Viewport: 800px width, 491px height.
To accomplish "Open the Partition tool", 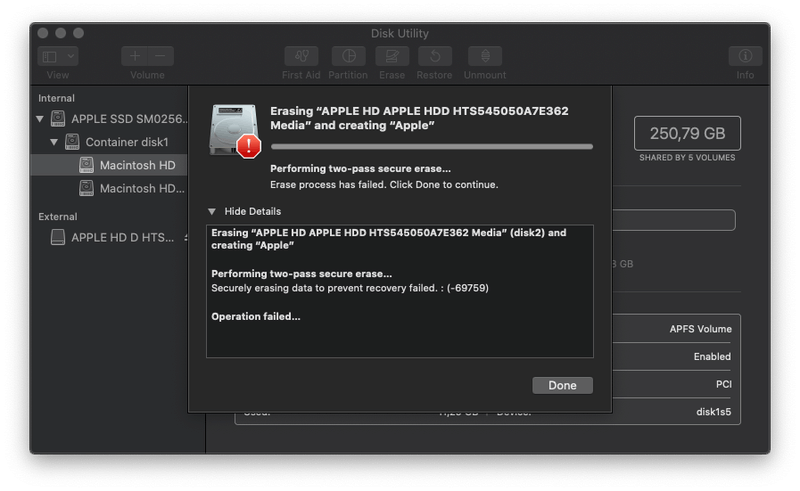I will click(348, 56).
